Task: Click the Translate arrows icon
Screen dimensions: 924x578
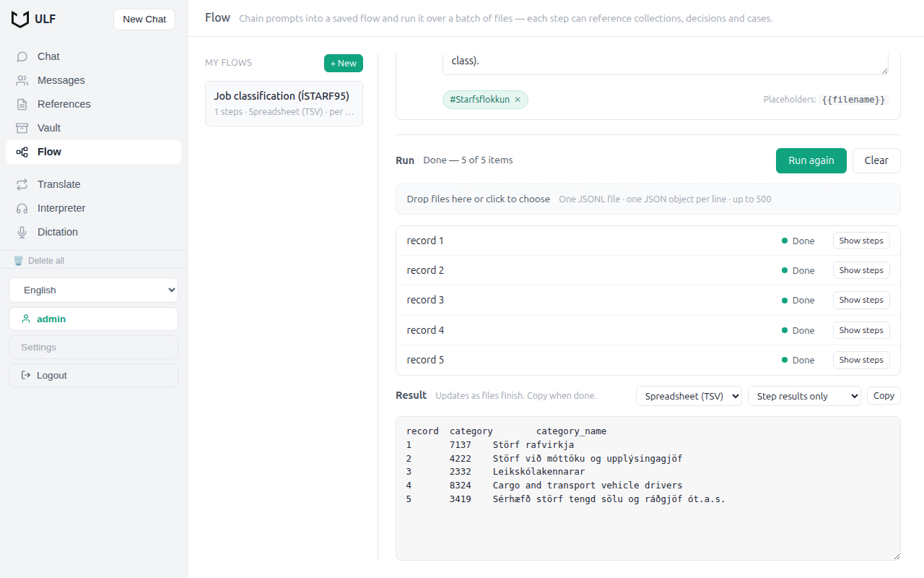Action: (22, 184)
